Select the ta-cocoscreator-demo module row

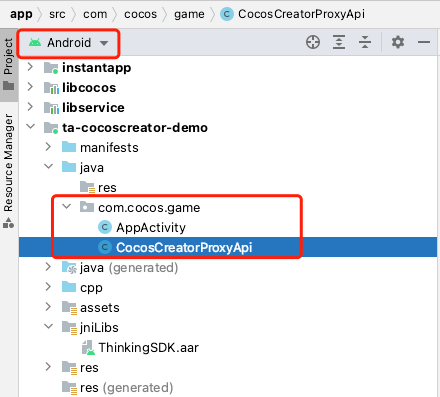228,127
